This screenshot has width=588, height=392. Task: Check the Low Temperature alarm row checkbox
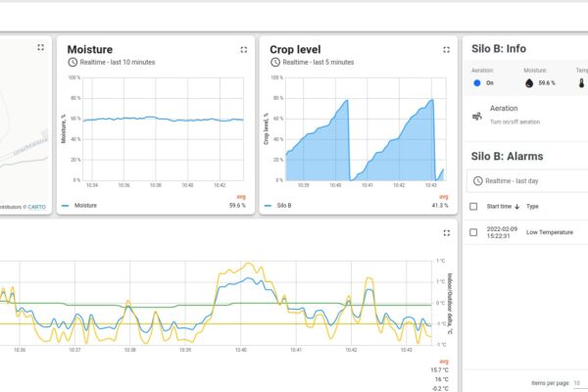point(475,232)
